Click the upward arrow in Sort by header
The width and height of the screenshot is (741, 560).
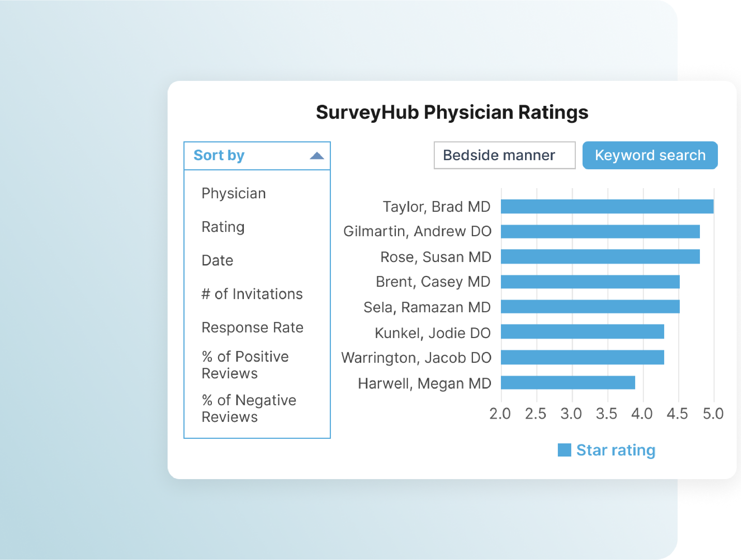pyautogui.click(x=316, y=155)
